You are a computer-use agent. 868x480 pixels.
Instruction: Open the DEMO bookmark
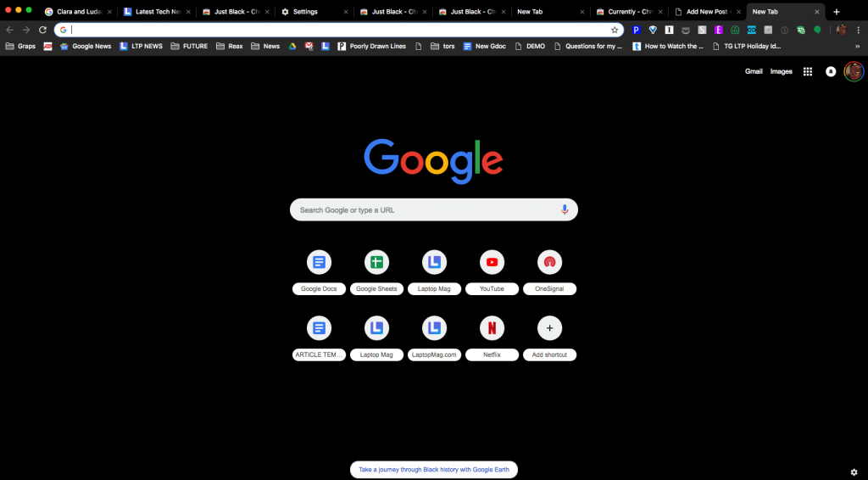point(530,47)
